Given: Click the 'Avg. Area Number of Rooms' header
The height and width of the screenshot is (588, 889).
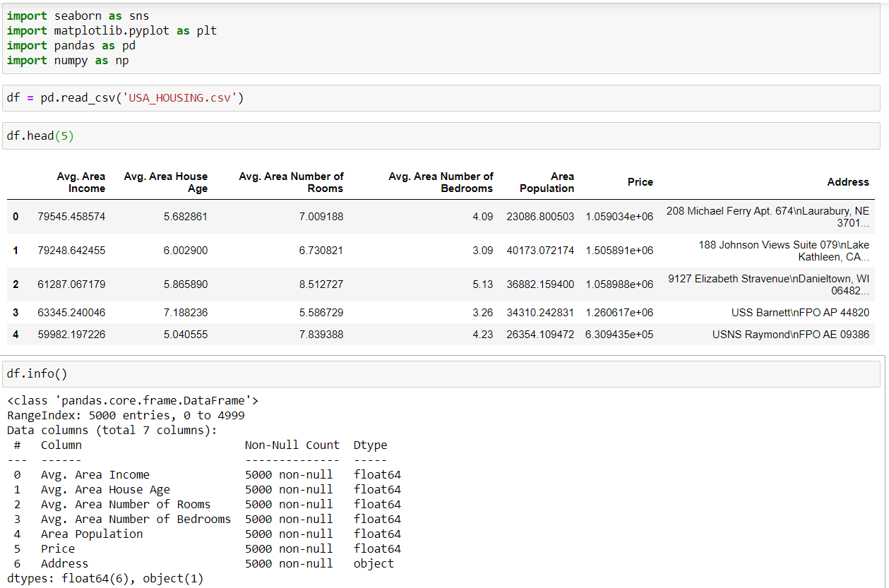Looking at the screenshot, I should point(291,182).
